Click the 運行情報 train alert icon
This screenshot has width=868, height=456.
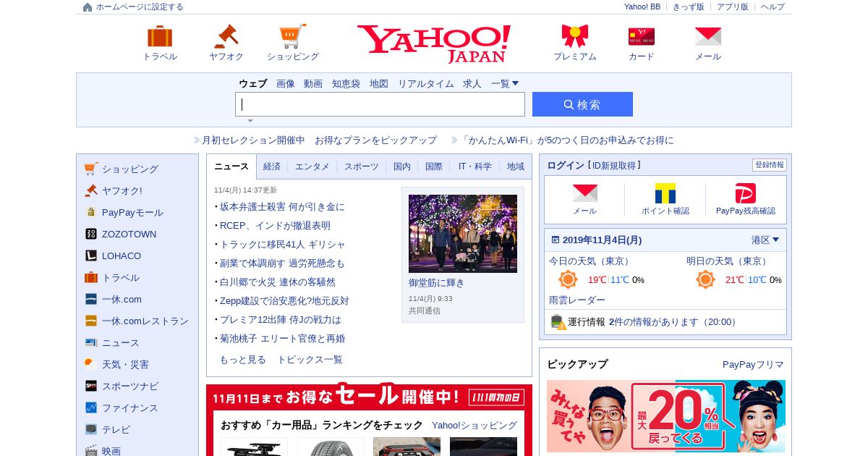pos(558,322)
